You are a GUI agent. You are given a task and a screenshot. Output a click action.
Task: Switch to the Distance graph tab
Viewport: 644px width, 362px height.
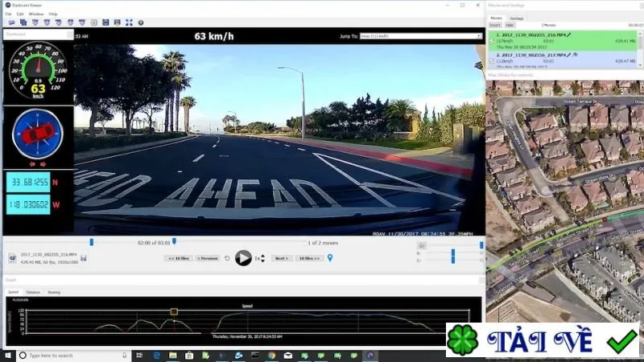click(33, 292)
